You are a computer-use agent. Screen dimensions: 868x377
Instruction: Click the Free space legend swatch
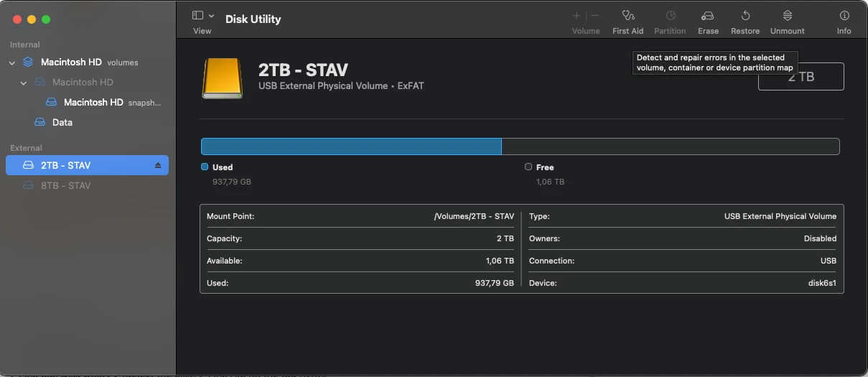[528, 167]
